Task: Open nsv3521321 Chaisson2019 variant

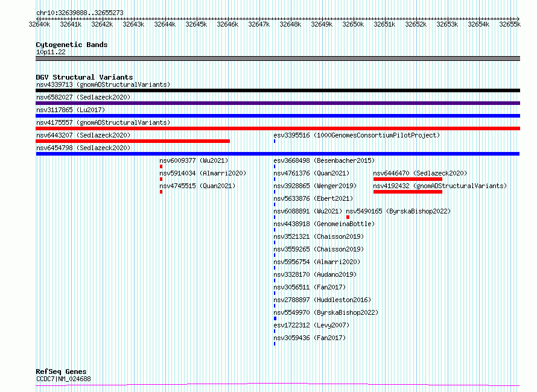Action: click(x=319, y=236)
